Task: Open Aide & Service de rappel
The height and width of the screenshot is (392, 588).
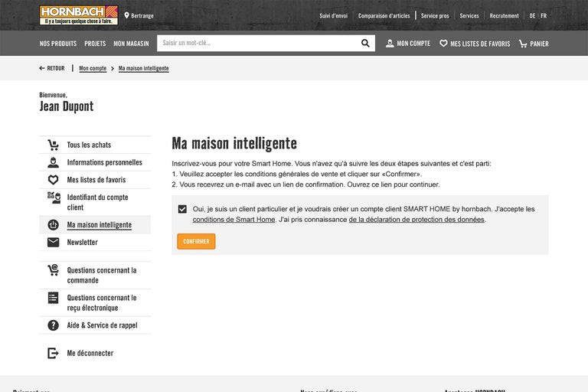Action: point(102,325)
